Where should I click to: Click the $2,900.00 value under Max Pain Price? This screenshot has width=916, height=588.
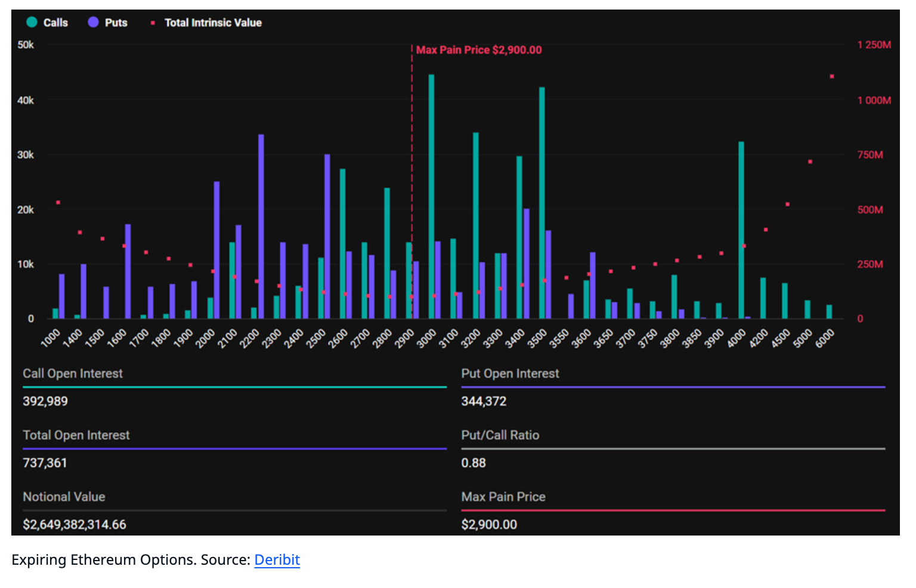click(489, 525)
